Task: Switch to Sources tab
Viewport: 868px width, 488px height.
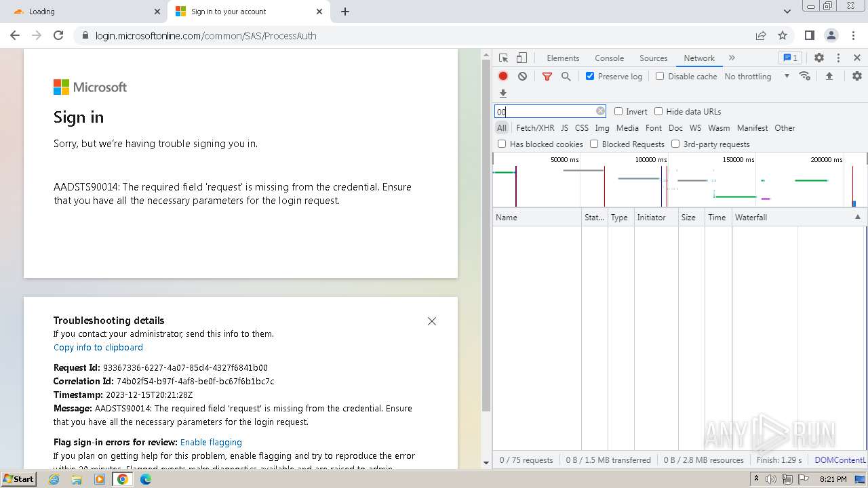Action: click(654, 58)
